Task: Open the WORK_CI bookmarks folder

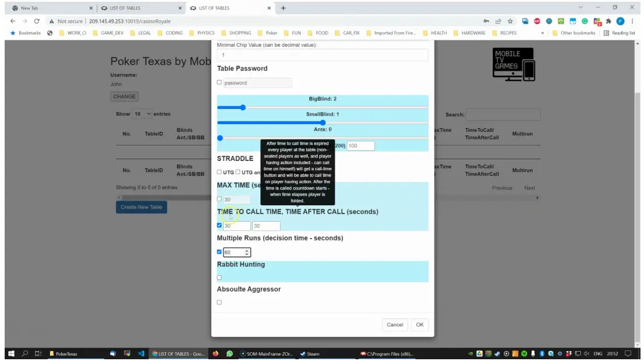Action: [x=73, y=33]
